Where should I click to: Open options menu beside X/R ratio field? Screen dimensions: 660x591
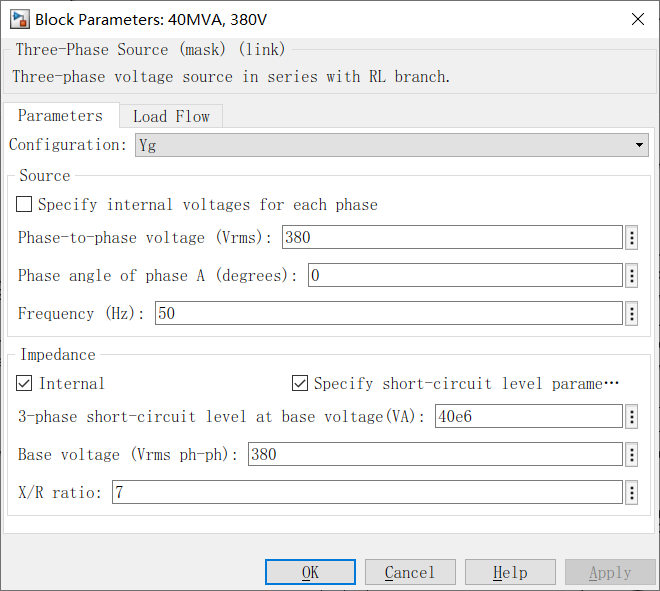[x=632, y=492]
